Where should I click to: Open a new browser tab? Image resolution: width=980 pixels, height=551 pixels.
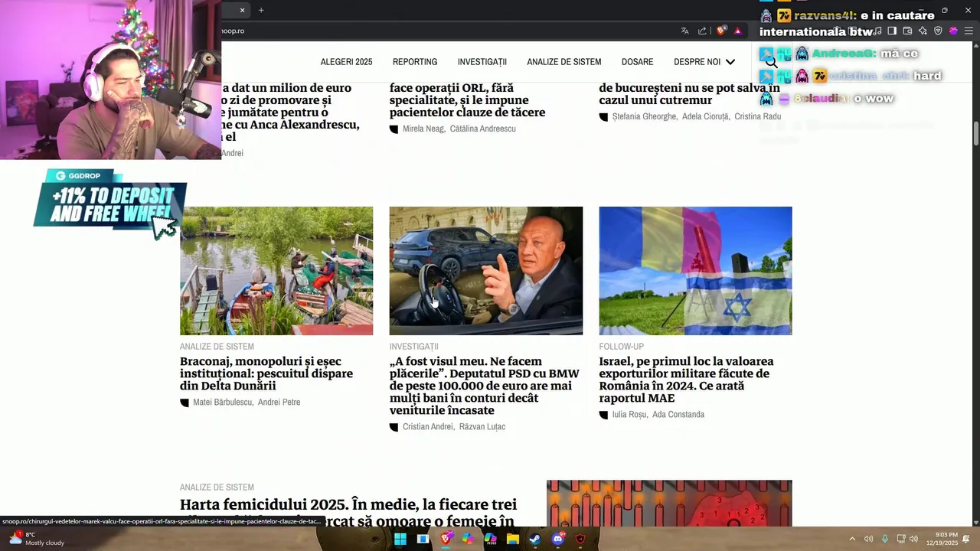pos(261,10)
